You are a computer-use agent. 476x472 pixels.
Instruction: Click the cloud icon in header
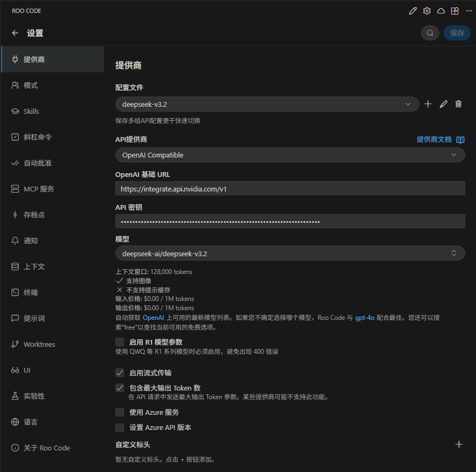(441, 11)
